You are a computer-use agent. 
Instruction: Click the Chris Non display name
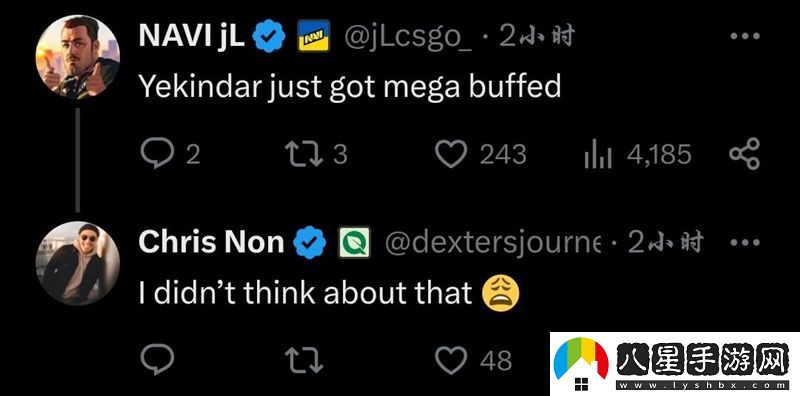tap(211, 242)
